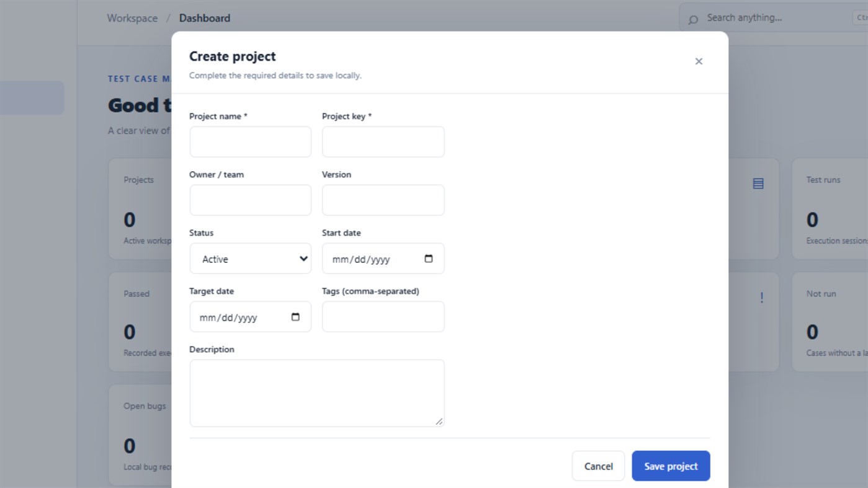
Task: Focus the Project key field
Action: 383,142
